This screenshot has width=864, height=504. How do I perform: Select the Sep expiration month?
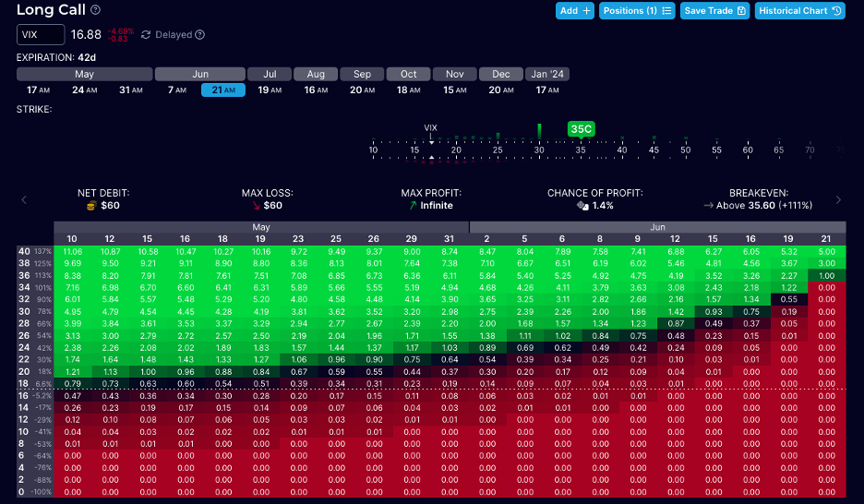pyautogui.click(x=362, y=75)
